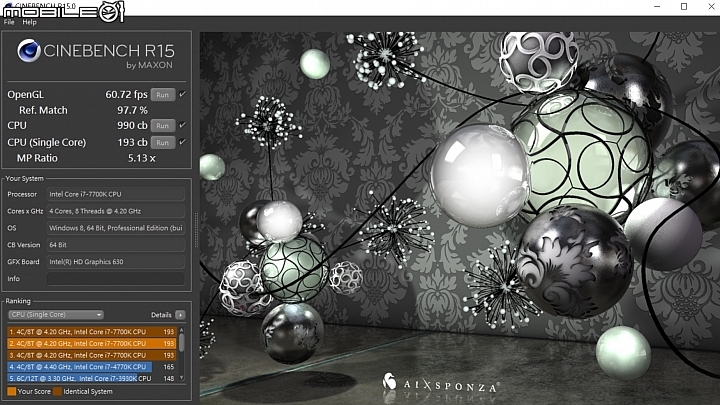Click the panel splitter handle
This screenshot has height=405, width=720.
pyautogui.click(x=197, y=230)
